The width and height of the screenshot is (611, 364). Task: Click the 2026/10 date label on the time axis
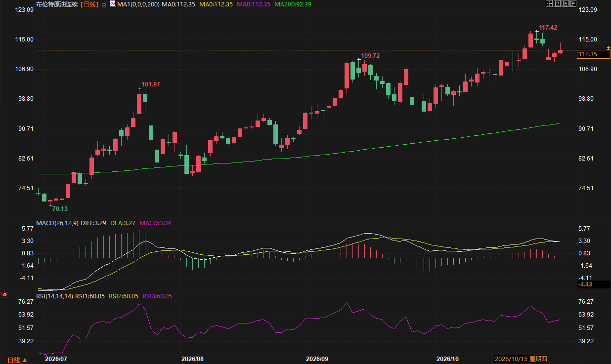[448, 359]
